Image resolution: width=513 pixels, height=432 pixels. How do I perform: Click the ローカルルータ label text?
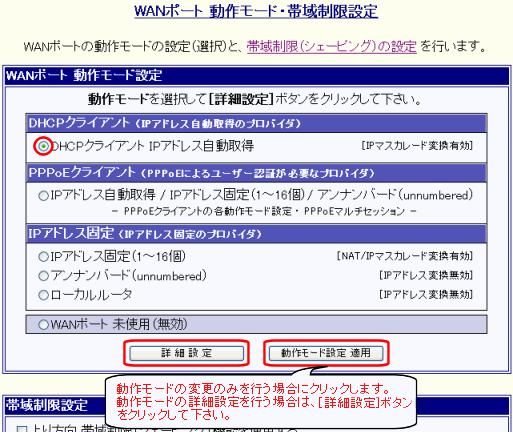(x=91, y=295)
